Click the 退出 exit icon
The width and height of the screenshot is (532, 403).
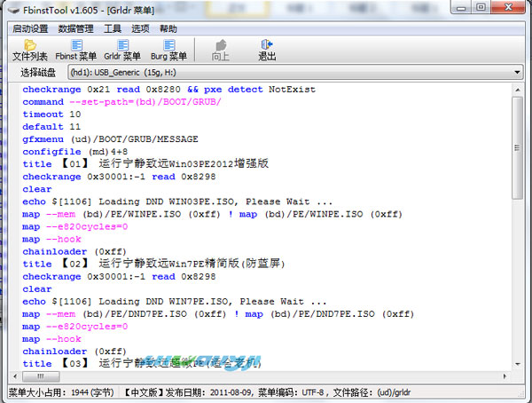pos(267,45)
